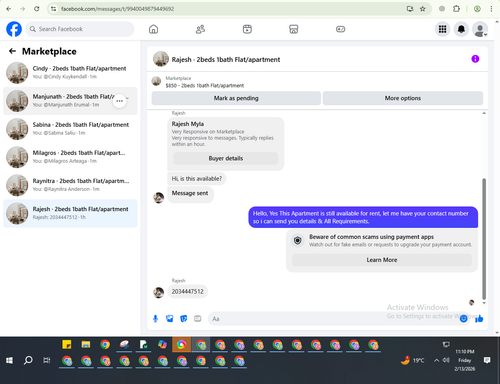Open Windows Start menu
The height and width of the screenshot is (384, 500).
click(x=9, y=360)
